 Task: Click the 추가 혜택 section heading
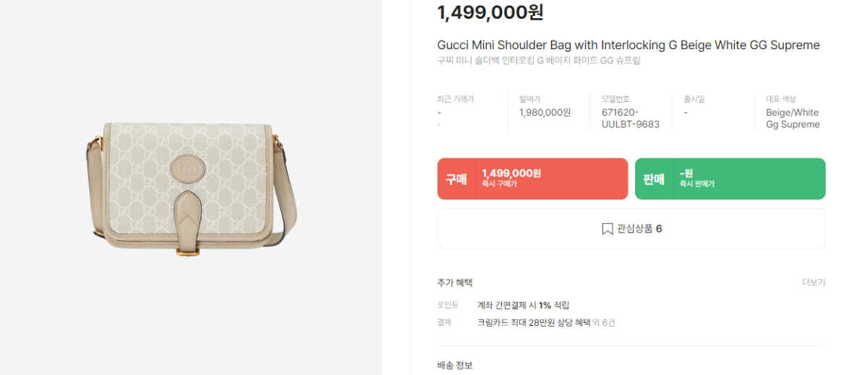coord(455,283)
